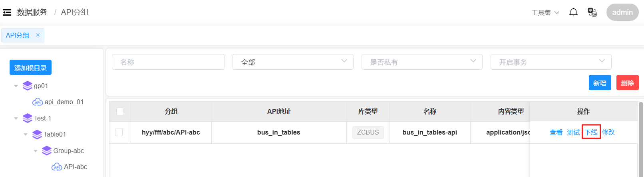Image resolution: width=644 pixels, height=177 pixels.
Task: Click the 添加根目录 button
Action: (x=30, y=68)
